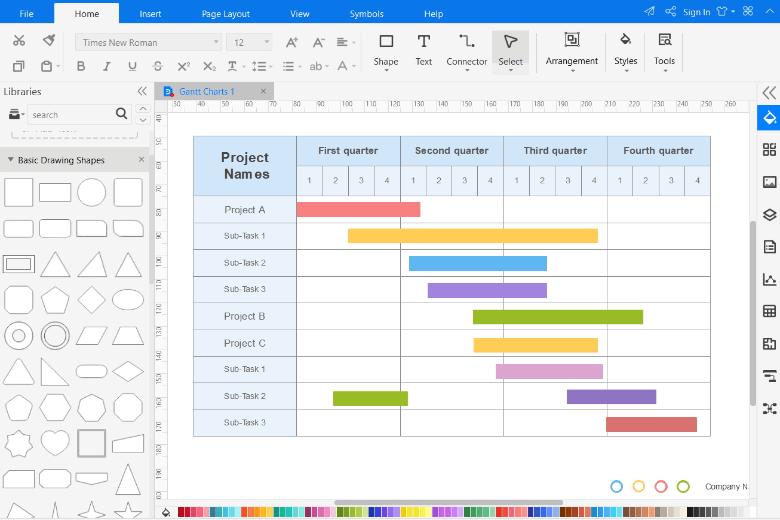Open the Fill style panel icon
Viewport: 780px width, 520px height.
point(769,118)
